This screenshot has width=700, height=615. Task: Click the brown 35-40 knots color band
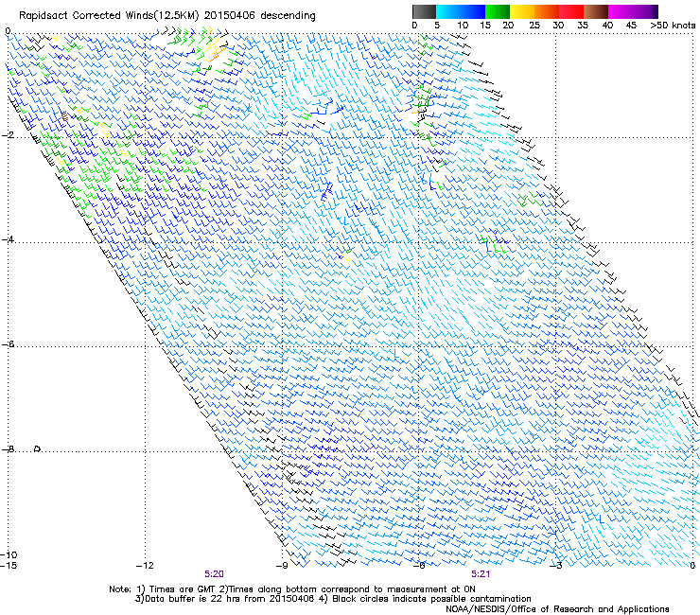coord(596,11)
